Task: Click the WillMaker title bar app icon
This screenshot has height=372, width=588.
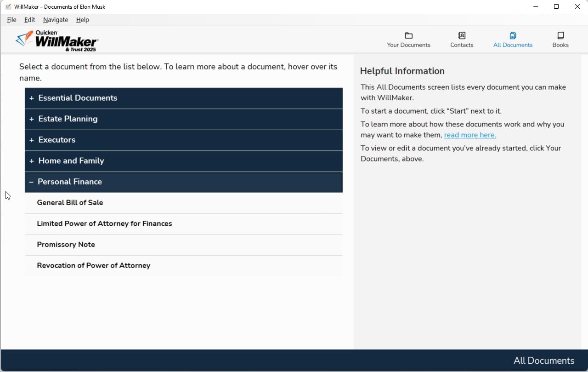Action: click(x=8, y=7)
